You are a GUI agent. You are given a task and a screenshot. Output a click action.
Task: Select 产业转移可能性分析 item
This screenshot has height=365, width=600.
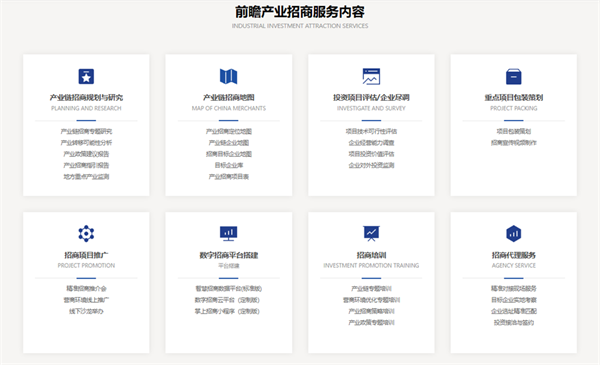point(86,143)
